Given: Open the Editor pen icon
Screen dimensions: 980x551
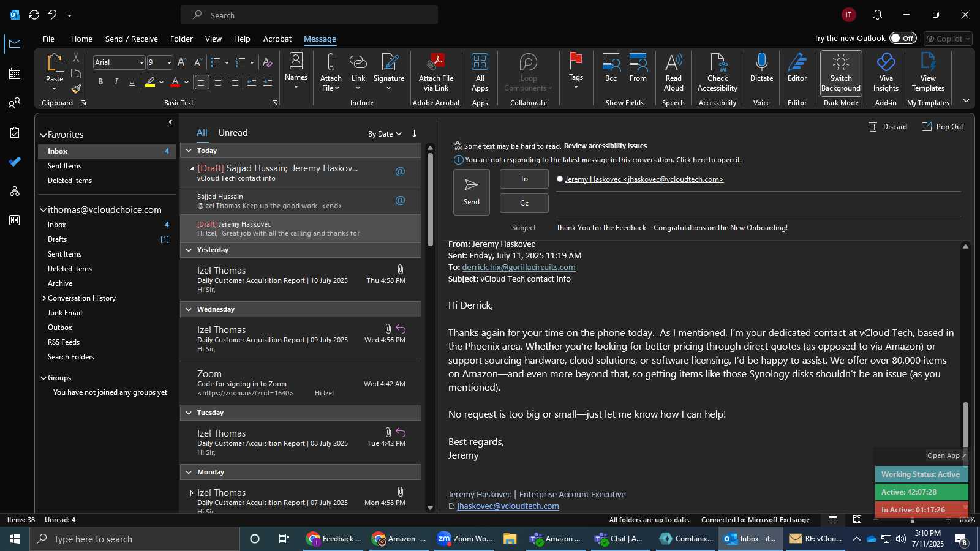Looking at the screenshot, I should [797, 62].
